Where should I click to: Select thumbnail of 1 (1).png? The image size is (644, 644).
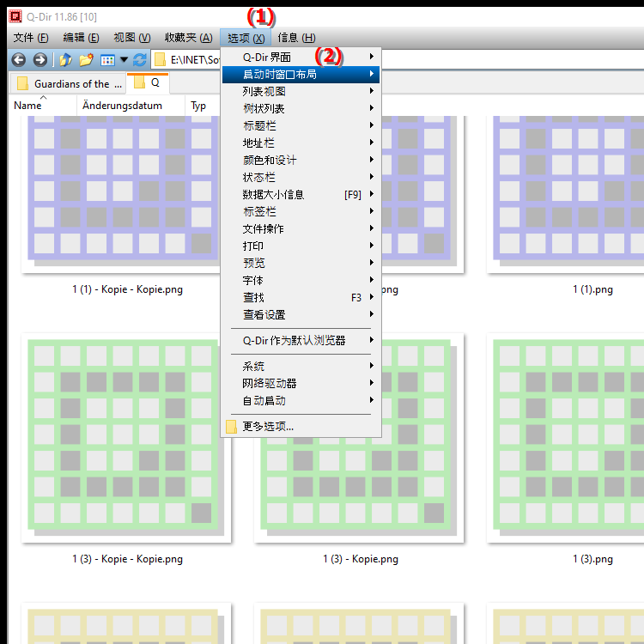click(565, 193)
